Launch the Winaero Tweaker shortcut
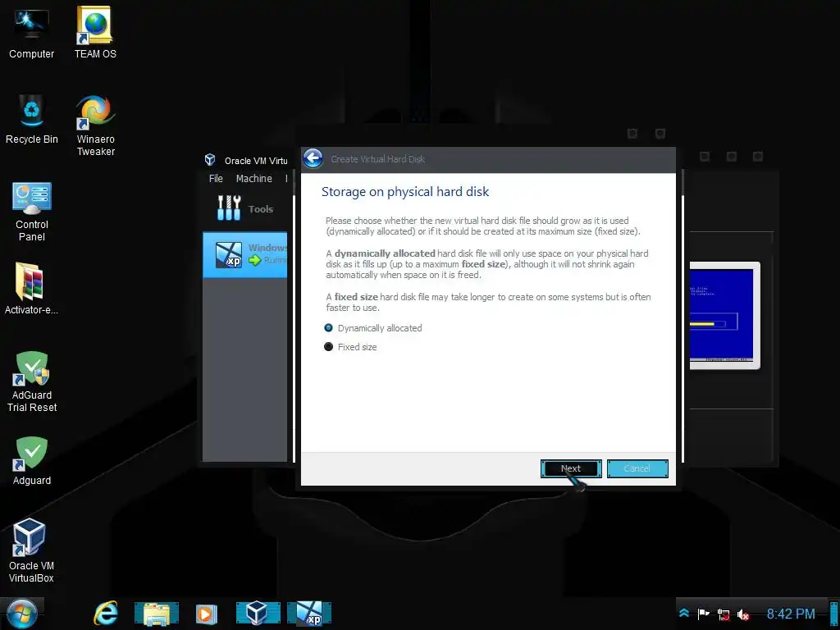This screenshot has height=630, width=840. tap(95, 126)
